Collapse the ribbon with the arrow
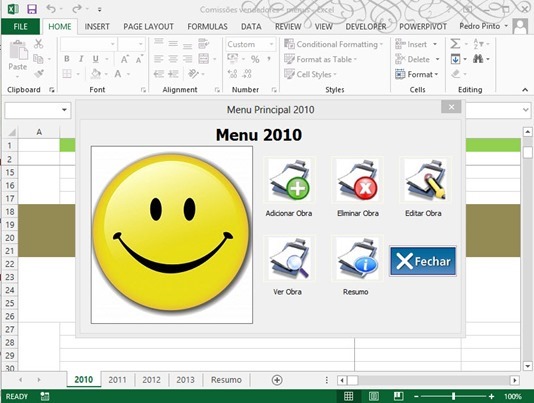534x403 pixels. click(x=525, y=90)
